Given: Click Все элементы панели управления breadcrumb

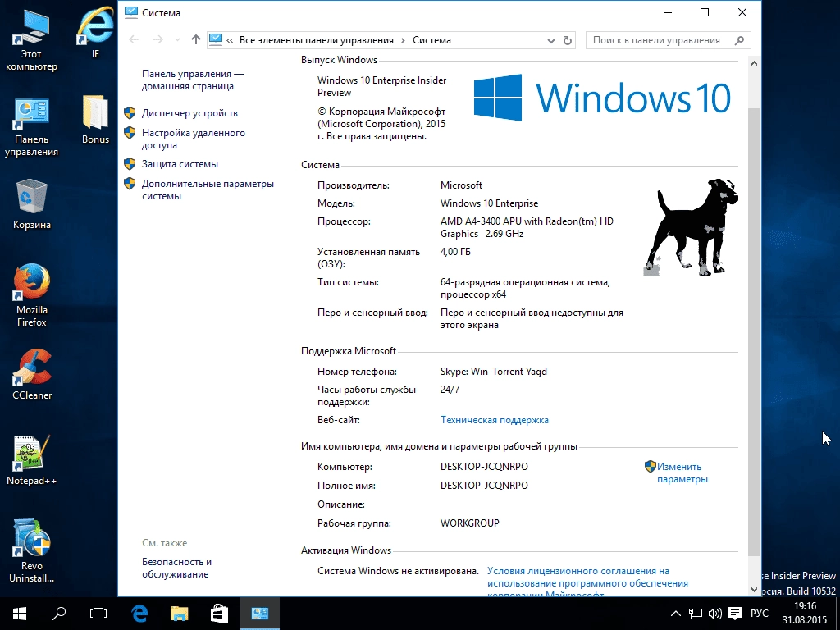Looking at the screenshot, I should point(316,40).
